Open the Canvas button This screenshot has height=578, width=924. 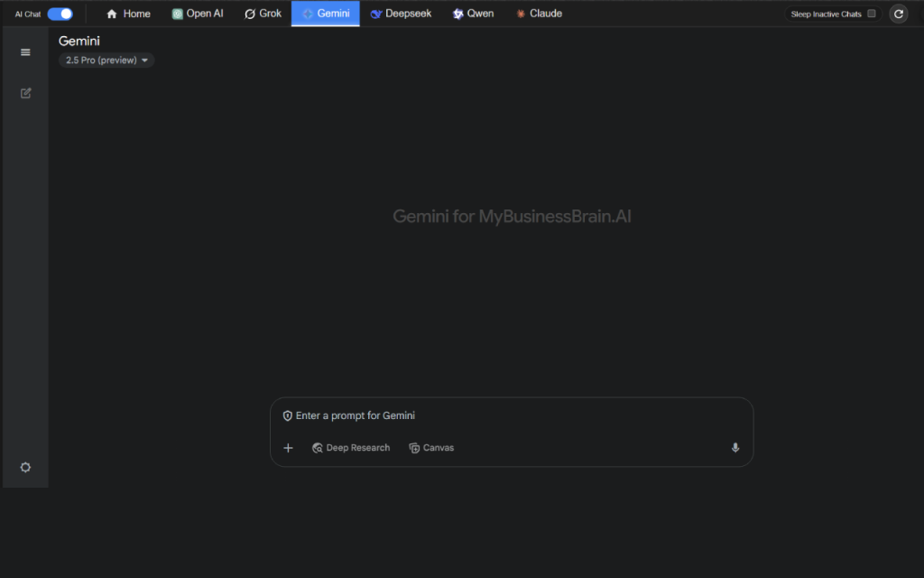pos(431,448)
